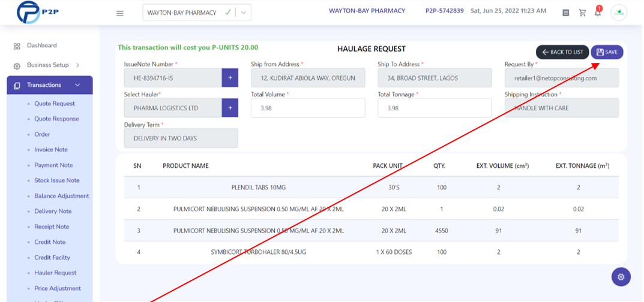644x302 pixels.
Task: Click the Total Tonnage input
Action: click(435, 108)
